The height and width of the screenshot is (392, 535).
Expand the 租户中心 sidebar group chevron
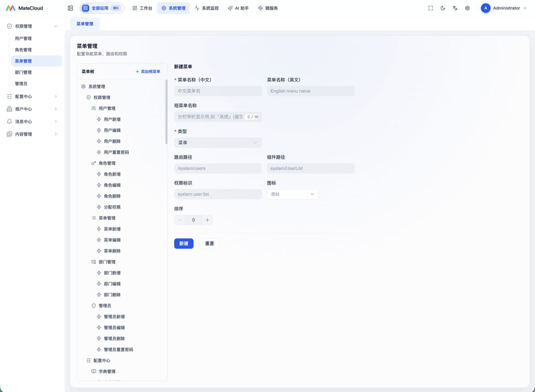coord(56,109)
